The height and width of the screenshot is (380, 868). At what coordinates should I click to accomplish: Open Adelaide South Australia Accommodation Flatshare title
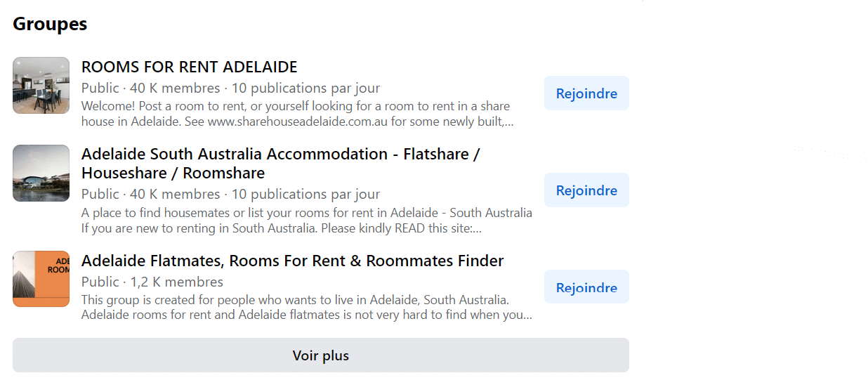280,164
